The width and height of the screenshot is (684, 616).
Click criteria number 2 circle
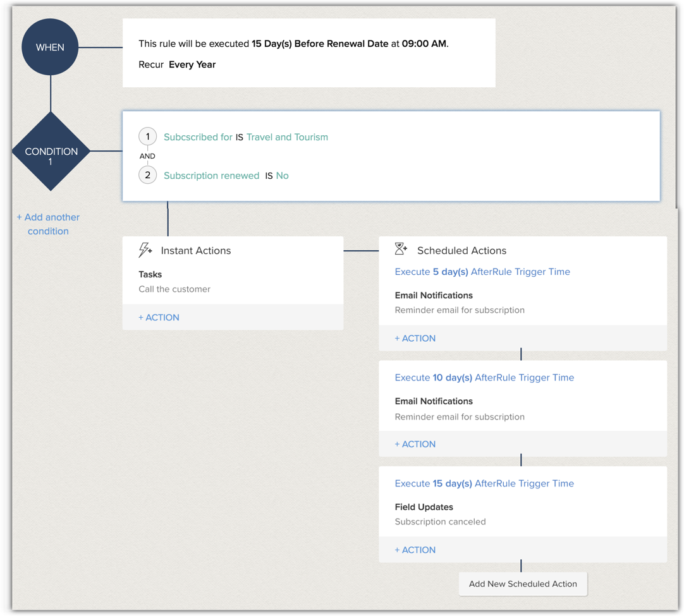click(147, 175)
